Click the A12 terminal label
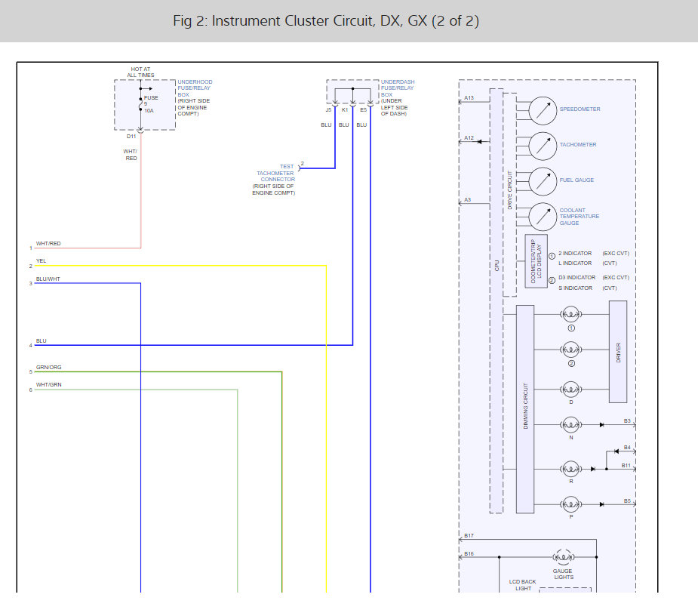Screen dimensions: 698x616 click(469, 138)
